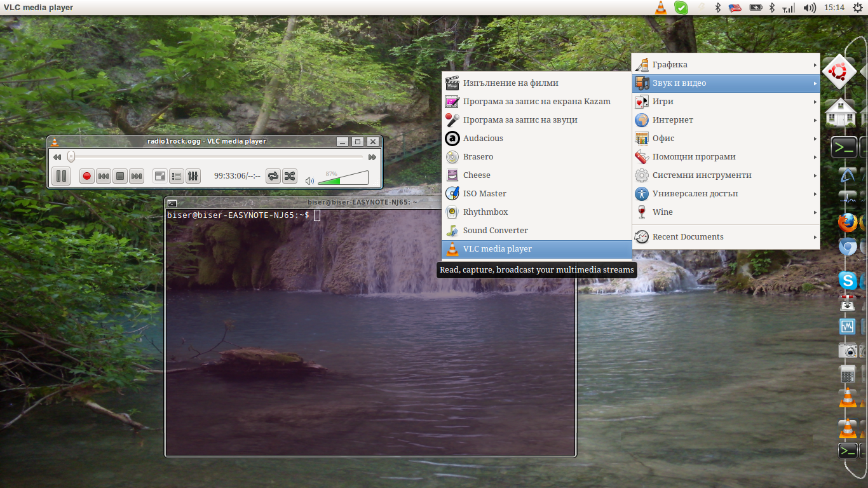This screenshot has height=488, width=868.
Task: Expand the Графика submenu
Action: click(x=726, y=64)
